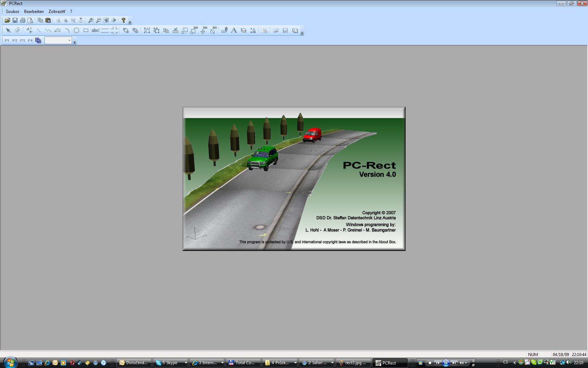Expand drawing toolbar options arrow
The width and height of the screenshot is (588, 368).
point(302,33)
